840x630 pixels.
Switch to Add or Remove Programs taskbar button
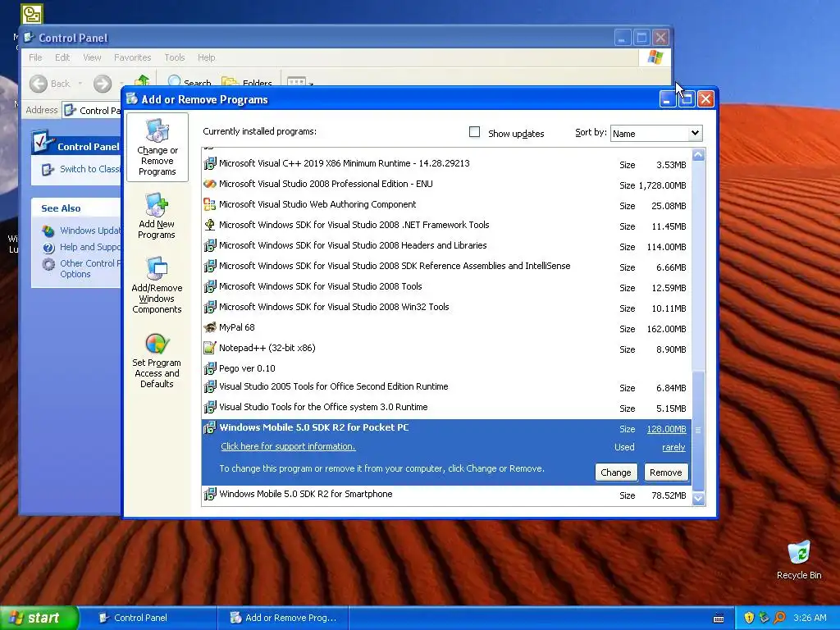[x=283, y=618]
